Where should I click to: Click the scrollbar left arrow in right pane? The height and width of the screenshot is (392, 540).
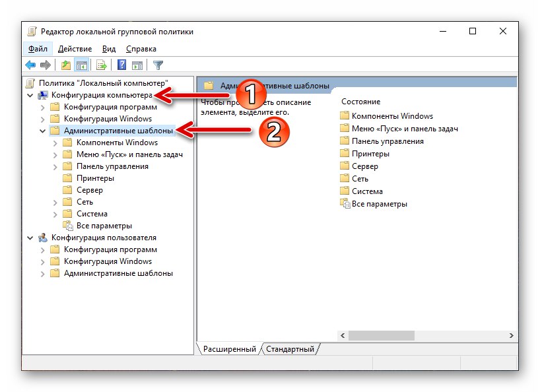click(x=343, y=335)
